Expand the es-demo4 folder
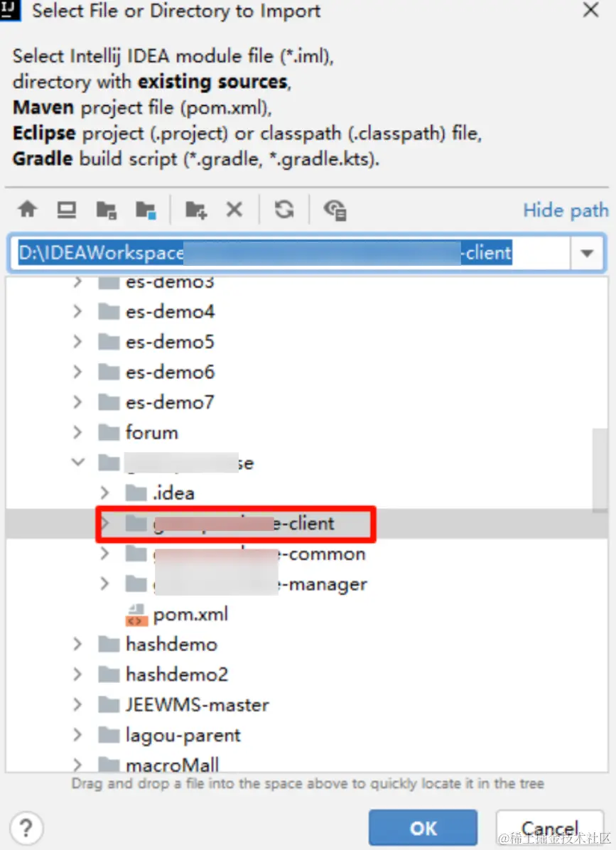Image resolution: width=616 pixels, height=850 pixels. [x=77, y=311]
